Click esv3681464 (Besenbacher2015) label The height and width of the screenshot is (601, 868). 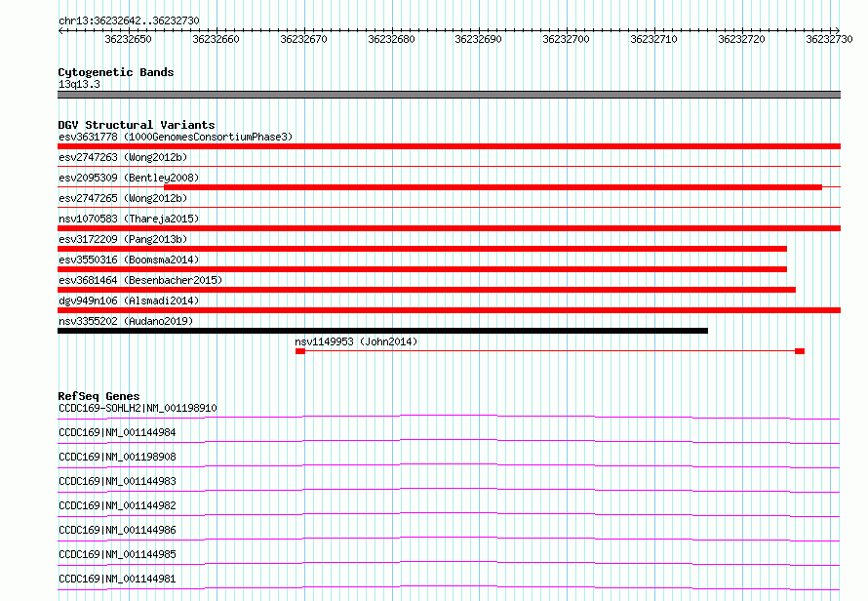coord(140,280)
